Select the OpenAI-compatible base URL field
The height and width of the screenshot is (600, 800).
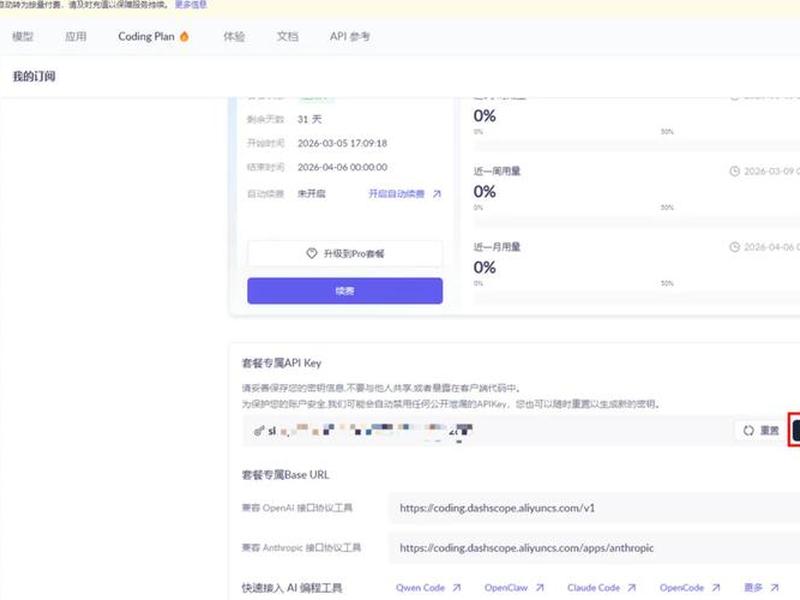594,508
